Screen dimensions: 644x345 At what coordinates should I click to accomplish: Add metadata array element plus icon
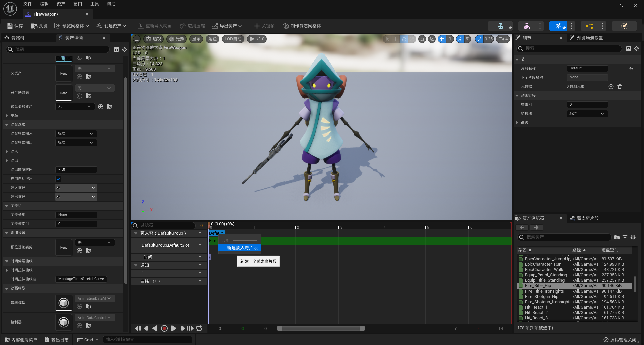[x=611, y=87]
